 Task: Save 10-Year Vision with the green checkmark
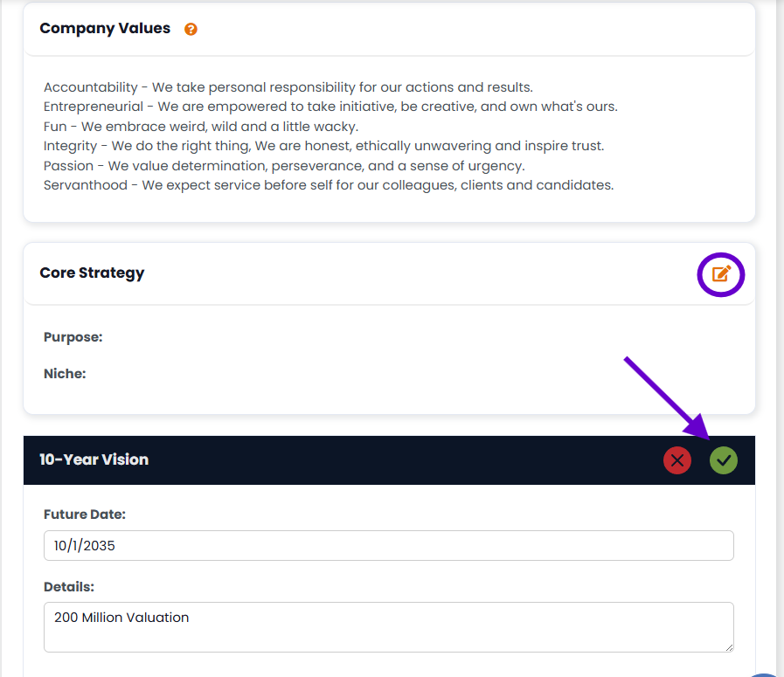[x=723, y=460]
